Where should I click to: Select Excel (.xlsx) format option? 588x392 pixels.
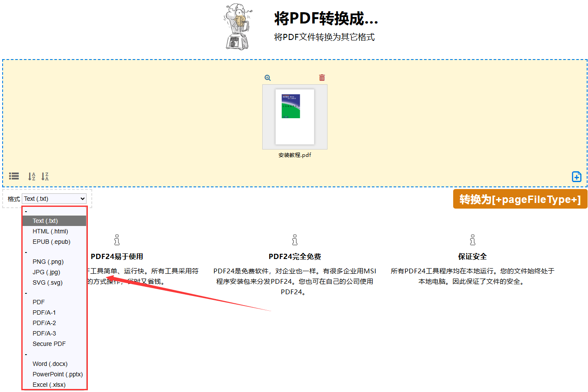tap(54, 385)
